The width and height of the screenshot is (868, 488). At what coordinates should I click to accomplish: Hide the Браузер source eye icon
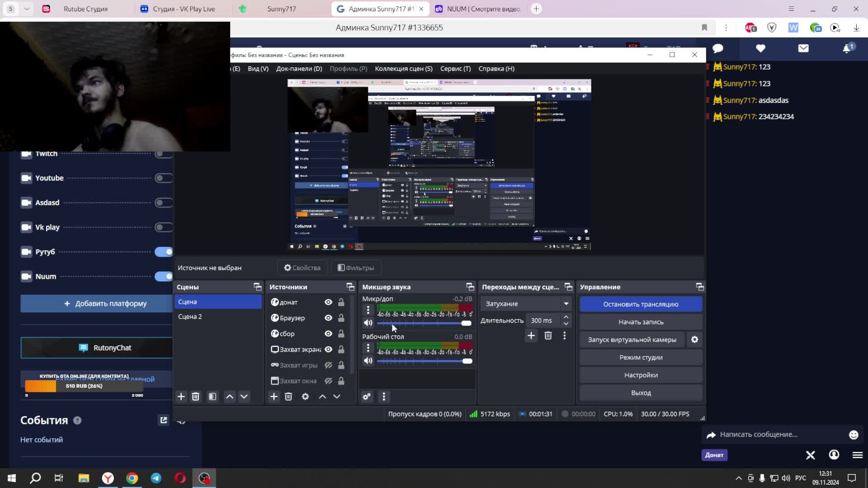(x=329, y=318)
